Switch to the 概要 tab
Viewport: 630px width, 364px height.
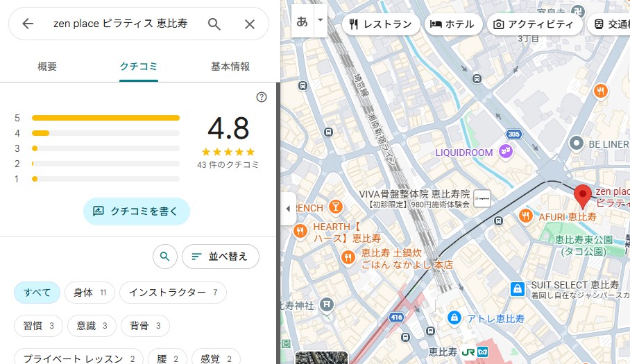point(47,67)
